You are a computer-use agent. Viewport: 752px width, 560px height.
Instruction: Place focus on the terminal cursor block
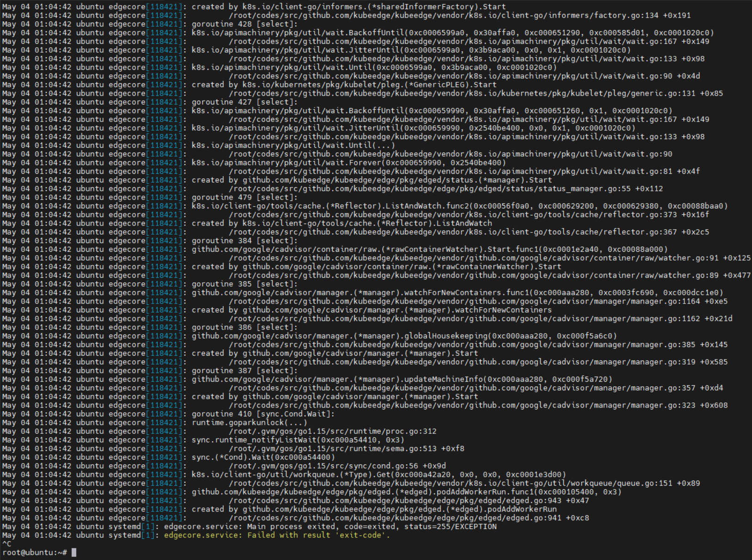point(74,553)
